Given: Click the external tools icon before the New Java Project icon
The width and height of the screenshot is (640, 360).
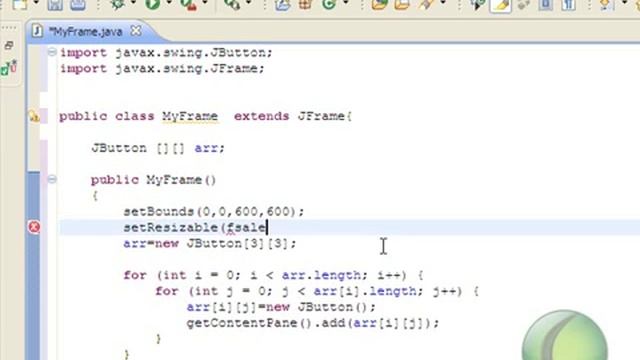Looking at the screenshot, I should 232,4.
